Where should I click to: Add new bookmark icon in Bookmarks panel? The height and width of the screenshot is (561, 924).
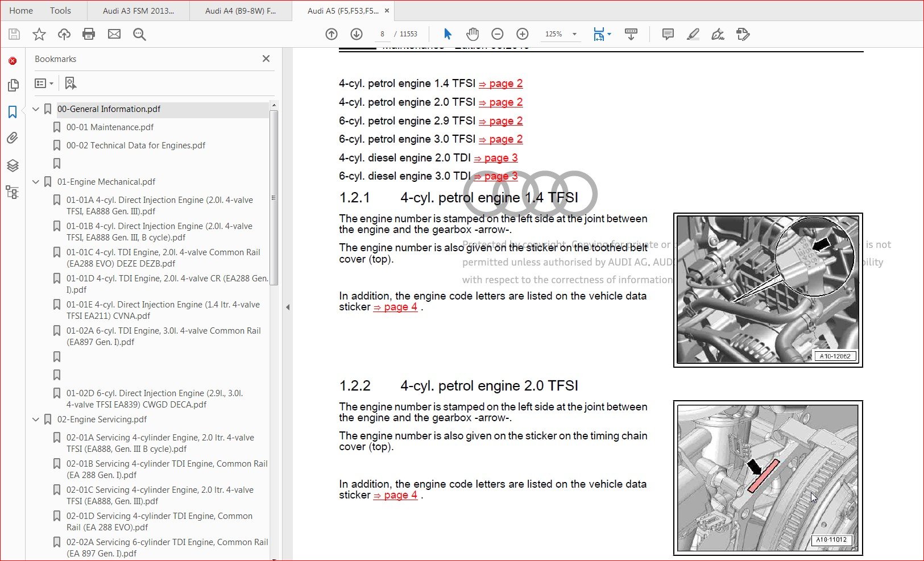[71, 84]
